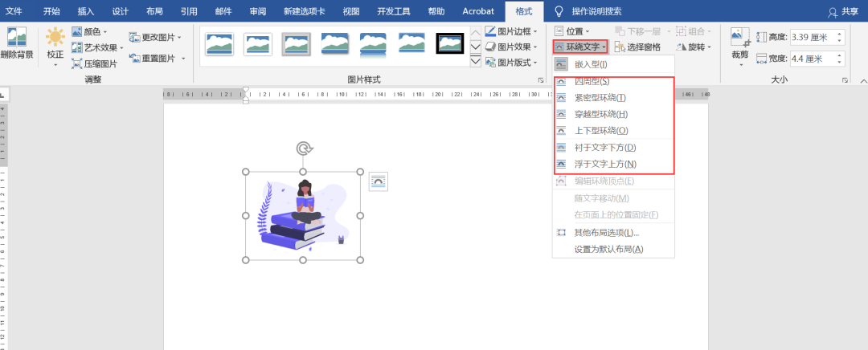868x350 pixels.
Task: Click the 删除背景 remove background icon
Action: coord(17,38)
